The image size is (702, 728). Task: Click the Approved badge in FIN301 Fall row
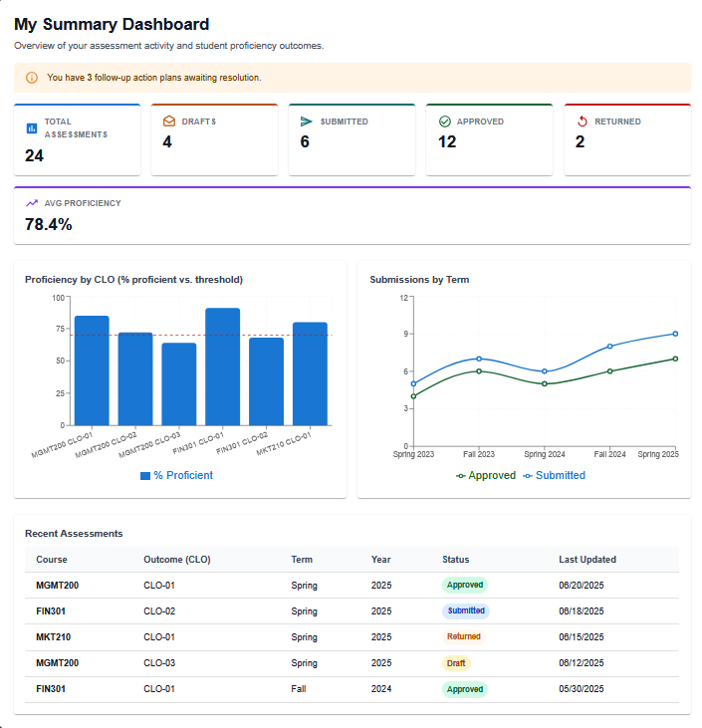(x=465, y=689)
